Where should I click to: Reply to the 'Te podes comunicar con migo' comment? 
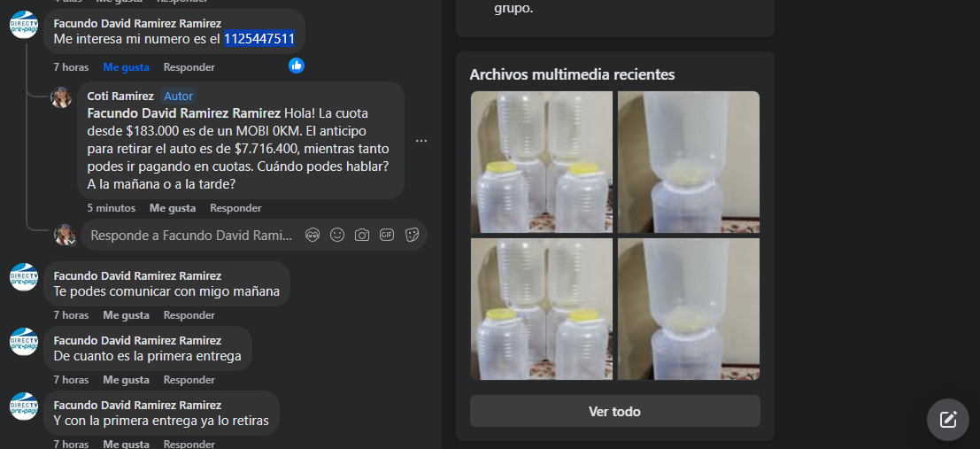pyautogui.click(x=189, y=315)
